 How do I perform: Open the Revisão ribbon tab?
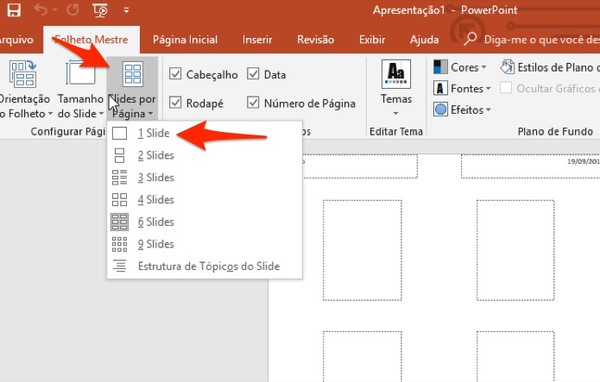tap(316, 40)
